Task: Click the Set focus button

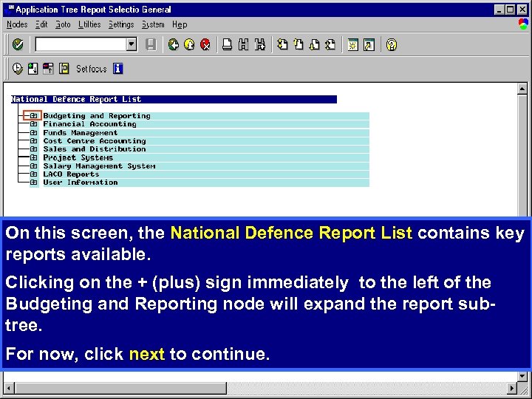Action: 92,69
